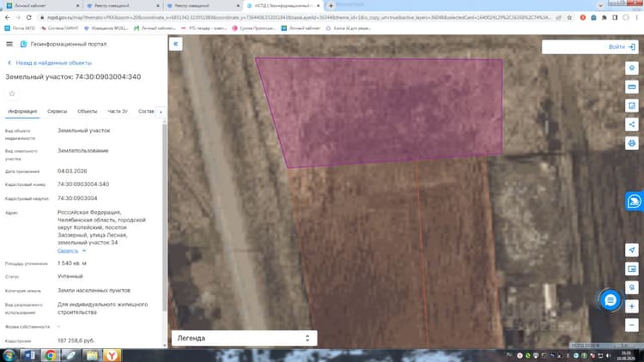Open the hamburger menu beside the portal title

pyautogui.click(x=9, y=44)
